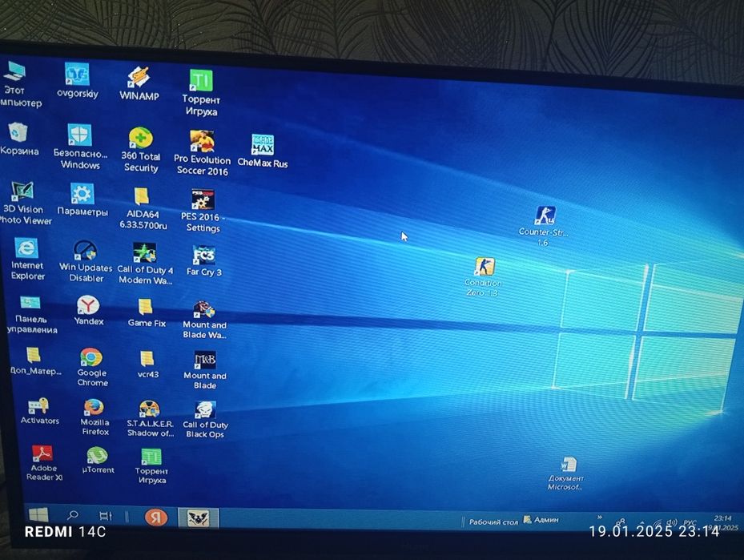Launch Google Chrome
This screenshot has width=744, height=560.
pyautogui.click(x=91, y=367)
